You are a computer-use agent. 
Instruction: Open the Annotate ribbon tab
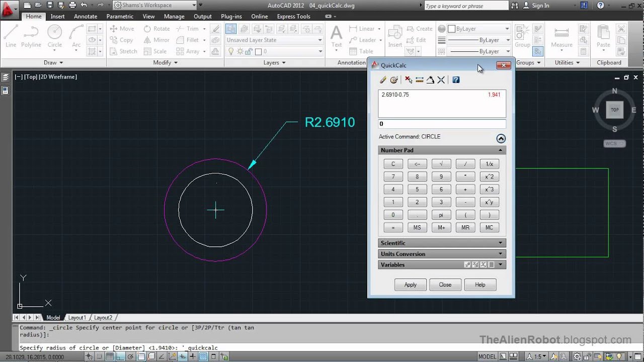86,16
